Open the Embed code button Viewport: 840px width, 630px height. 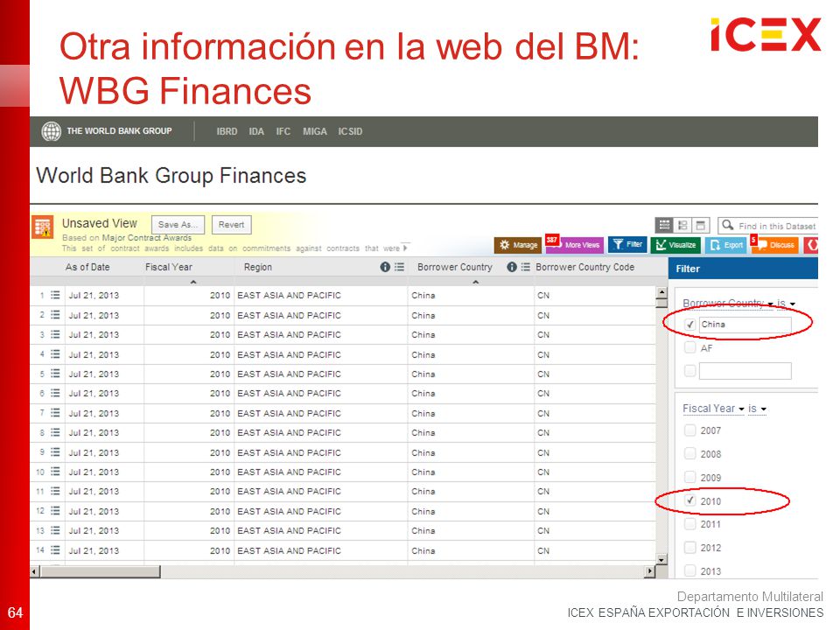click(811, 245)
